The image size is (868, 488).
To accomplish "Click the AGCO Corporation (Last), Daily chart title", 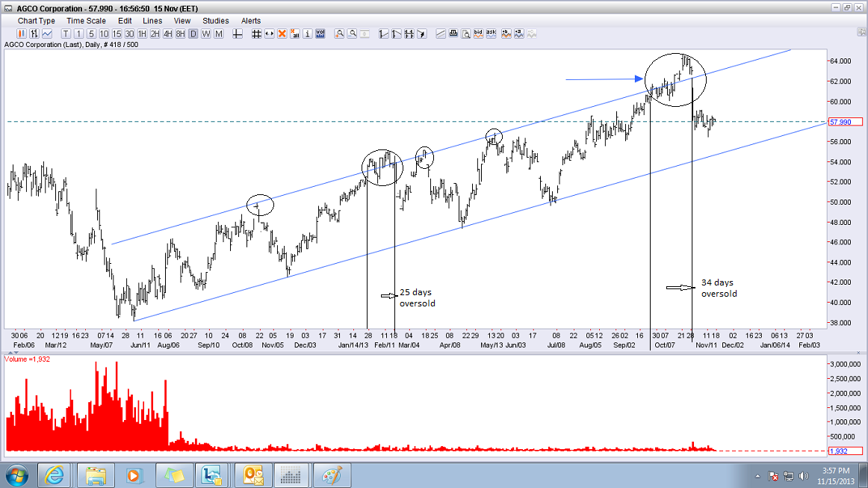I will pos(72,45).
